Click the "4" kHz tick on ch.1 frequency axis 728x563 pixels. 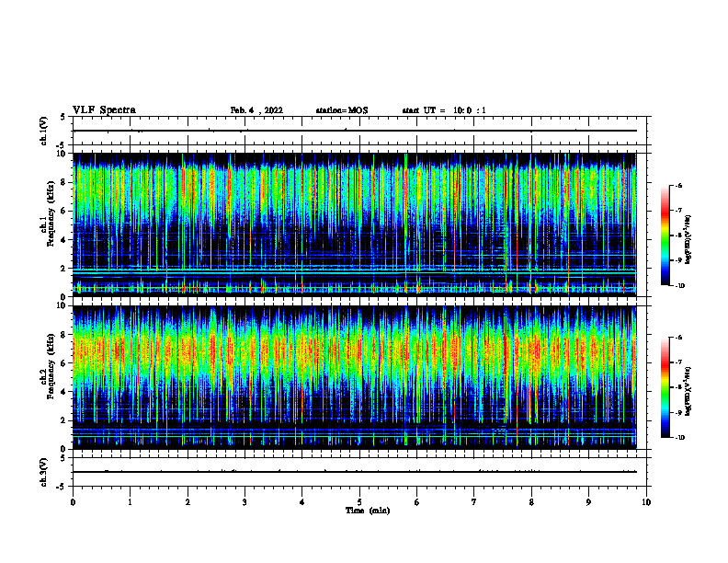coord(64,240)
